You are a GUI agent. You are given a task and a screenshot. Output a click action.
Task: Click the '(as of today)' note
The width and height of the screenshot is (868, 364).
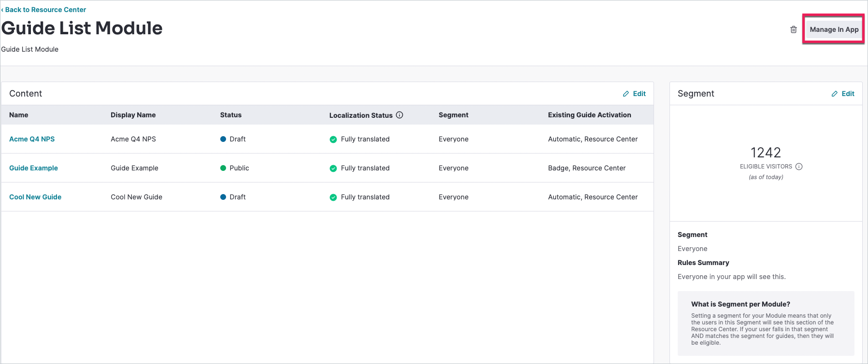(x=766, y=177)
